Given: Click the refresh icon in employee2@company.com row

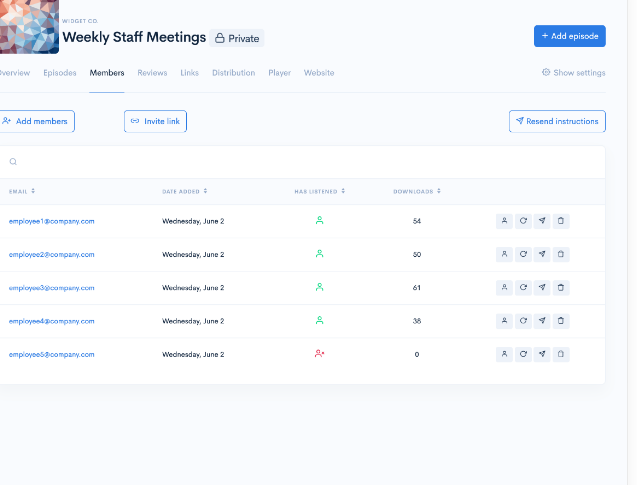Looking at the screenshot, I should 523,254.
